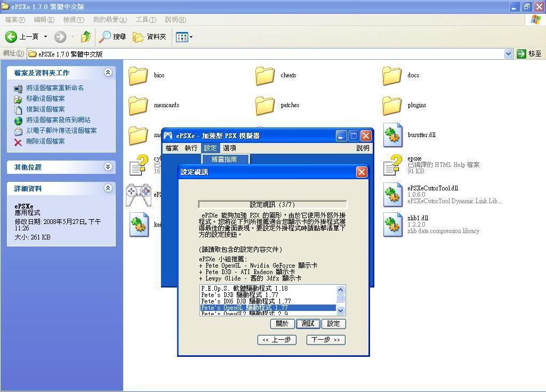Open the docs folder icon

coord(392,76)
